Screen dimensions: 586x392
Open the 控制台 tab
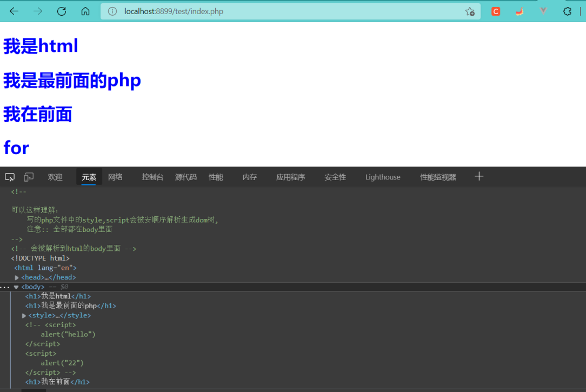pos(152,177)
